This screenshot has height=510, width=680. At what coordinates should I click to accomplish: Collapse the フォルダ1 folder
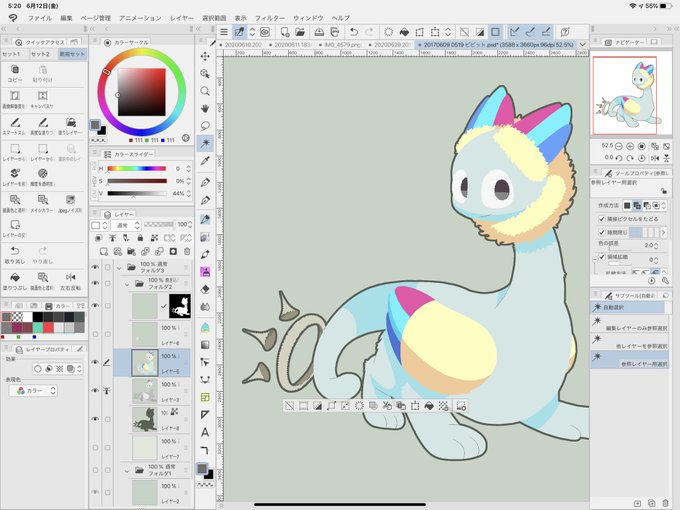(127, 471)
